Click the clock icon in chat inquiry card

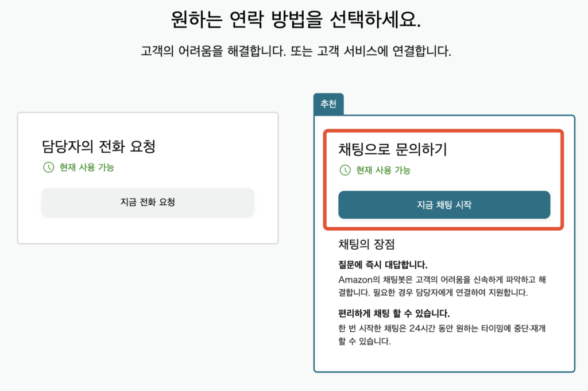[x=345, y=170]
